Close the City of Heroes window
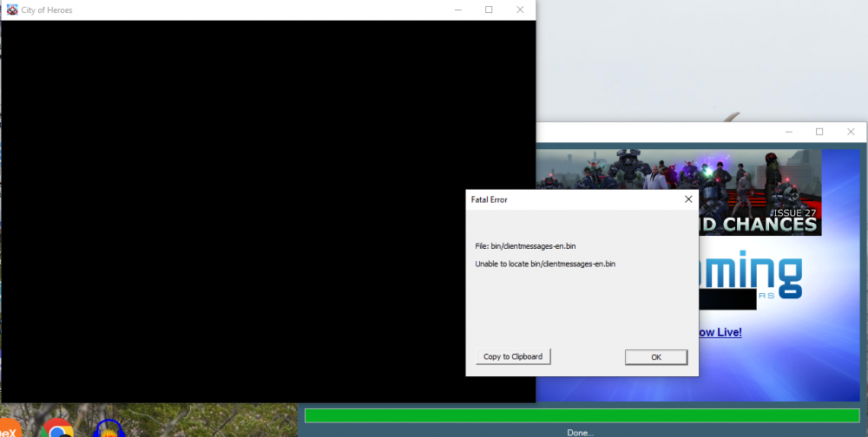The width and height of the screenshot is (868, 437). pyautogui.click(x=520, y=10)
